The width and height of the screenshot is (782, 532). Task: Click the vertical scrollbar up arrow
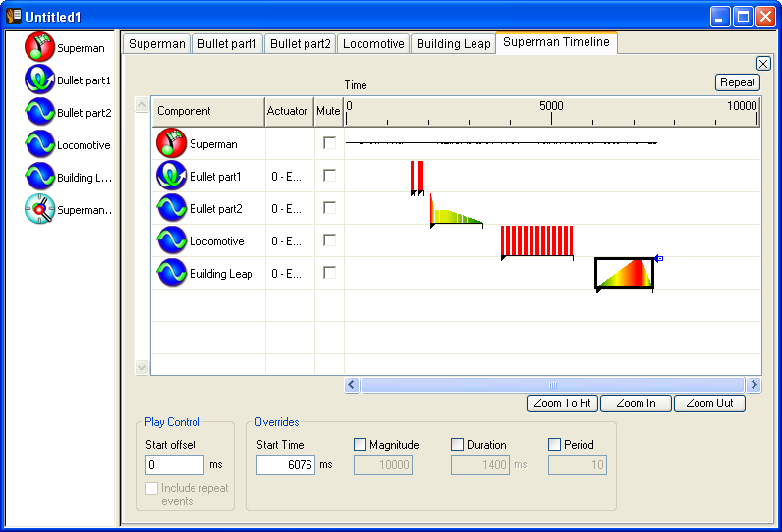pyautogui.click(x=141, y=105)
